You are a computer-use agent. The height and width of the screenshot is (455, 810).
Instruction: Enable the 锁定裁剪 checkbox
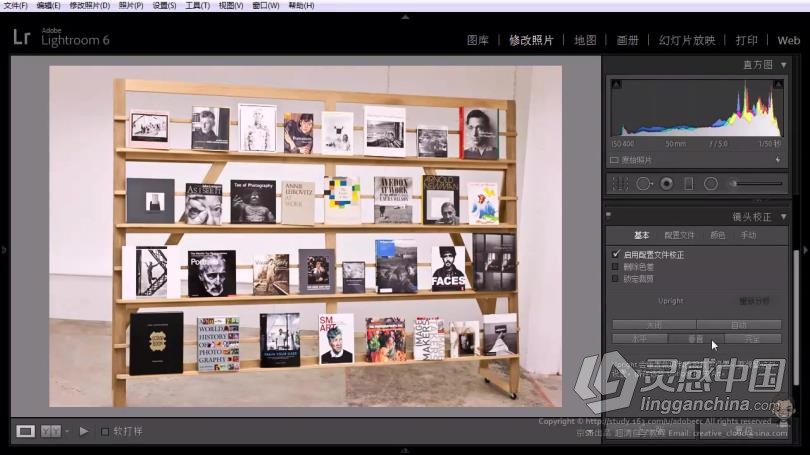pyautogui.click(x=615, y=279)
